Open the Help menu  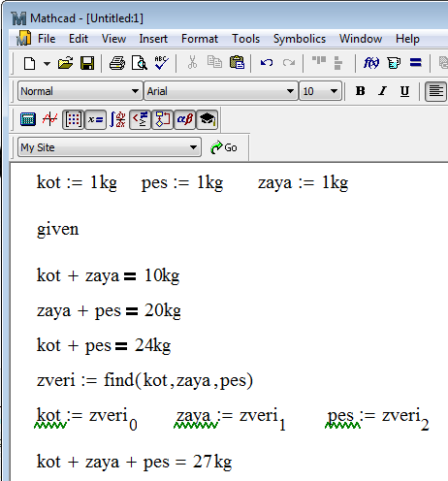407,39
